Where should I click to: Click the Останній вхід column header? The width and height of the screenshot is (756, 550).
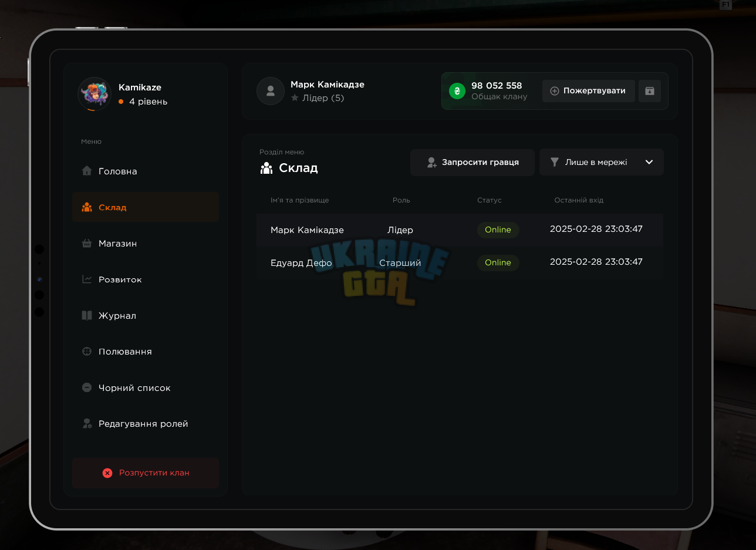579,200
